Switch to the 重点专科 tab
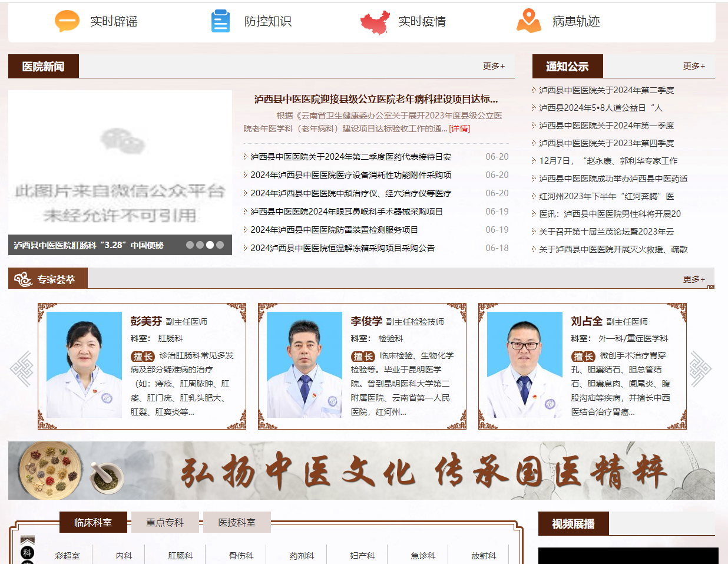 click(165, 522)
